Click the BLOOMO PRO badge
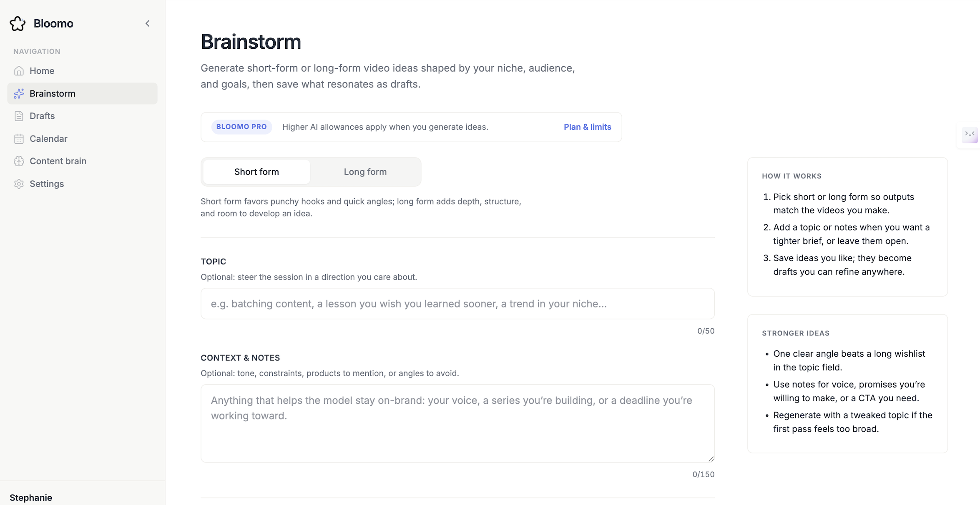The image size is (980, 505). [x=241, y=127]
